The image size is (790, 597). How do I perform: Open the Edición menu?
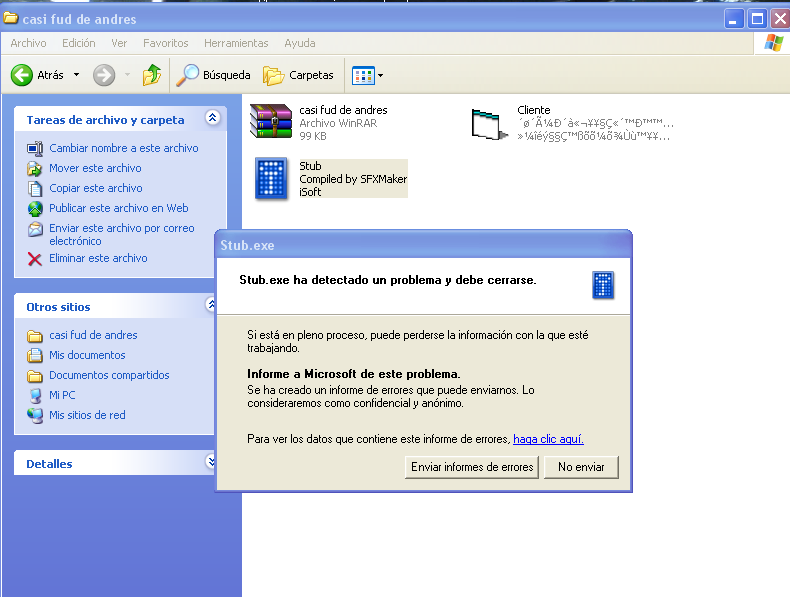pos(79,43)
